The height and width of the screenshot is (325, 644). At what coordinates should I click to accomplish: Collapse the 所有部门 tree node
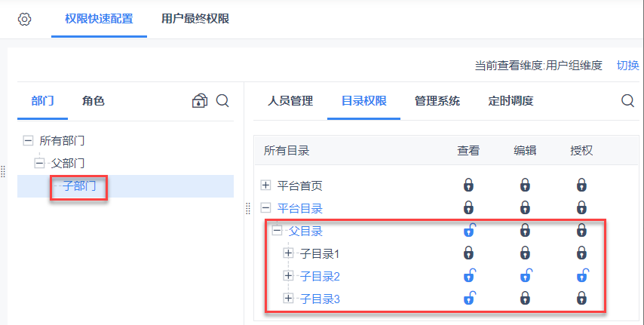pos(29,140)
